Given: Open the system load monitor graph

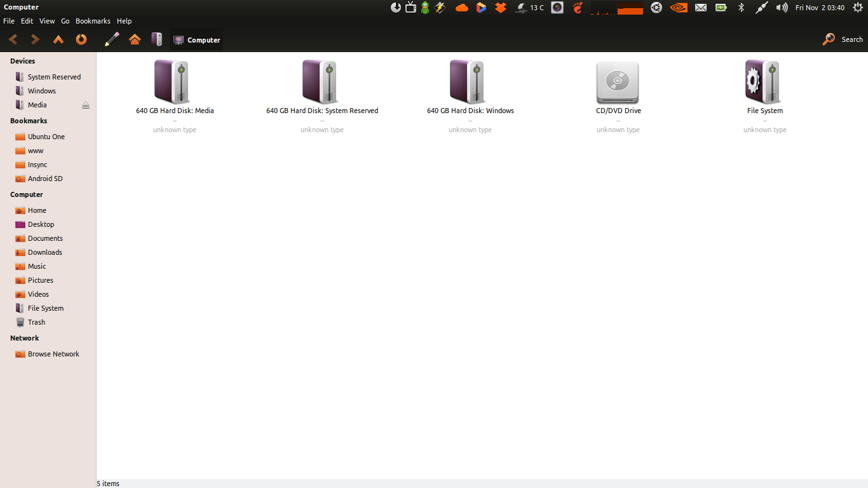Looking at the screenshot, I should pos(617,8).
